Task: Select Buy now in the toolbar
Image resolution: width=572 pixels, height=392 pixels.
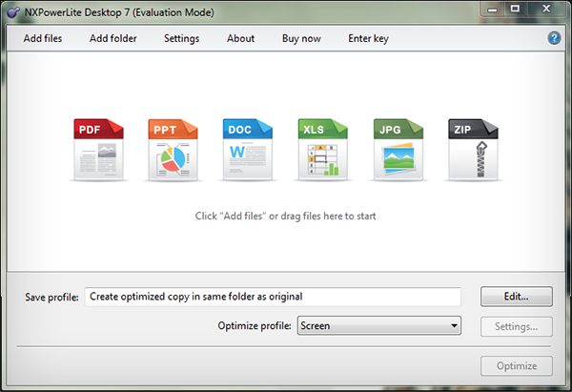Action: pos(301,38)
